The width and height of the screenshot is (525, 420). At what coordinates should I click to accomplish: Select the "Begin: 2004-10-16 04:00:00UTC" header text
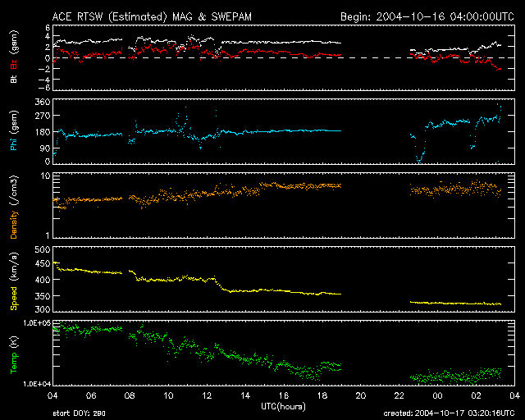427,16
